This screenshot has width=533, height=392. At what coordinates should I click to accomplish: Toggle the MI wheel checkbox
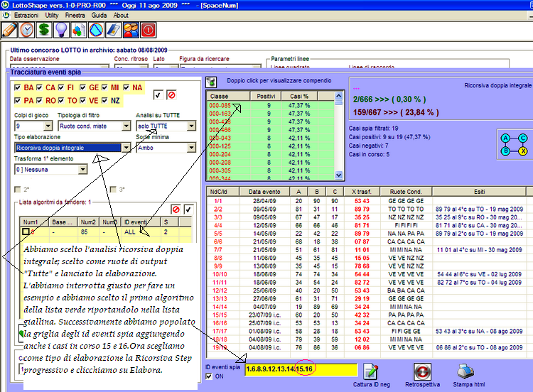pyautogui.click(x=104, y=87)
